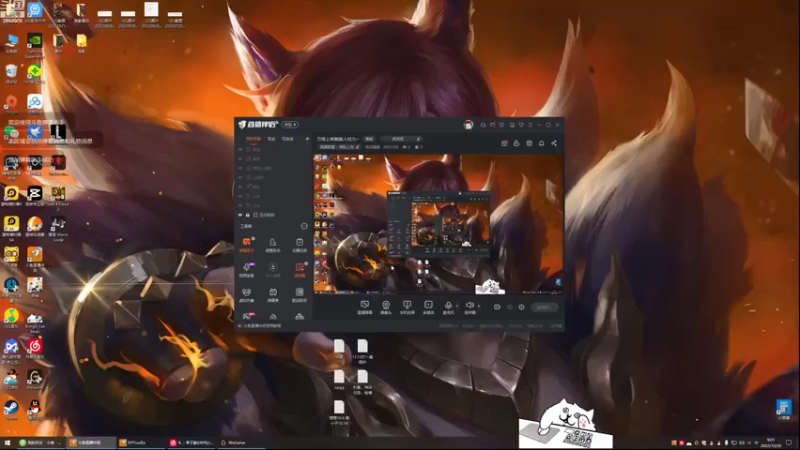Click the calendar grid icon beside the bell
800x450 pixels.
click(529, 143)
